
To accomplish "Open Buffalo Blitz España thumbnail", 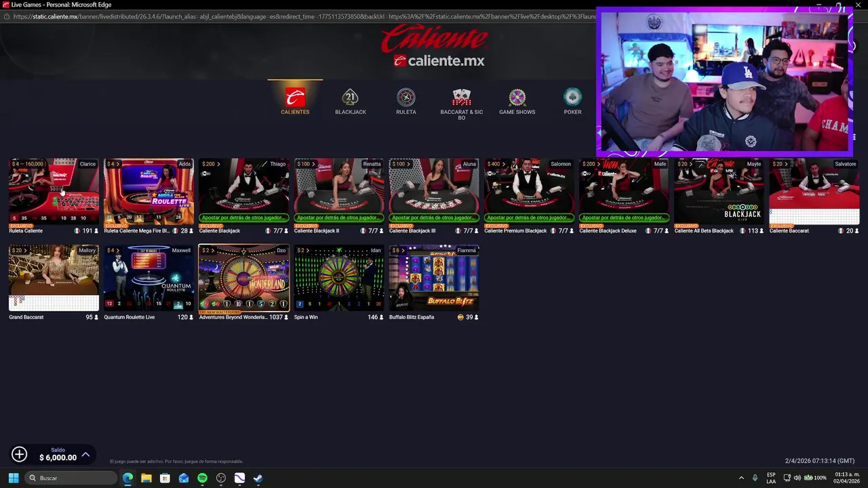I will [433, 278].
